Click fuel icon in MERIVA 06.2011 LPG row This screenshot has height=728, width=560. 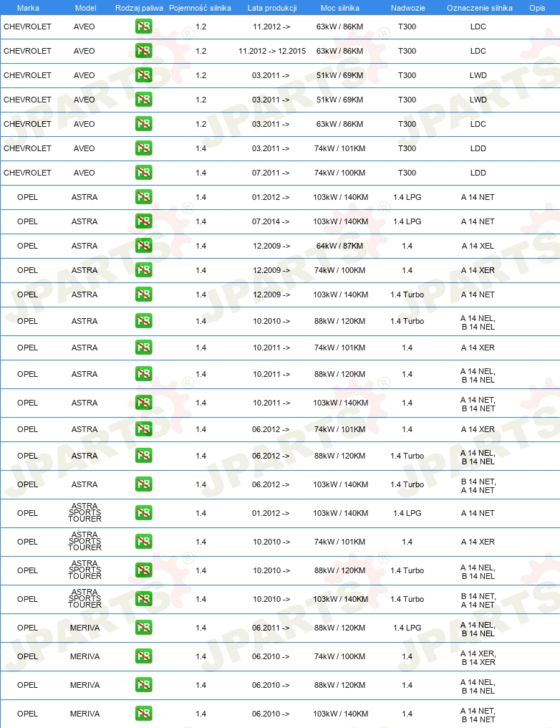pyautogui.click(x=144, y=628)
